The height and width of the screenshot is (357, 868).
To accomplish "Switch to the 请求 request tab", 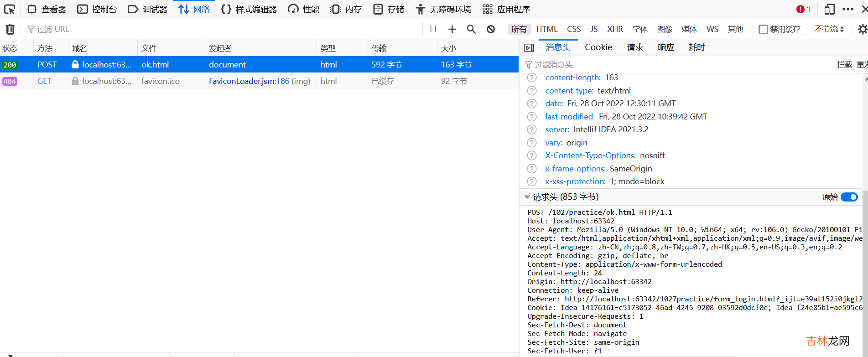I will 635,47.
